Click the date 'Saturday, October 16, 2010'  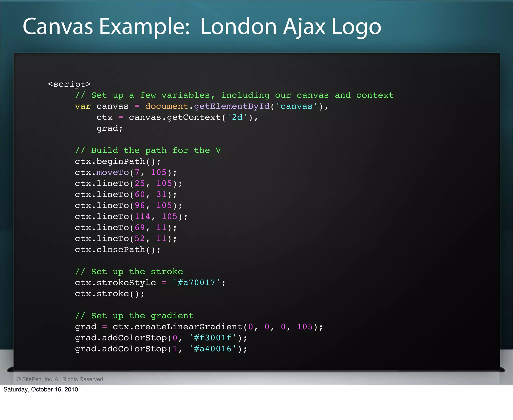(x=41, y=389)
